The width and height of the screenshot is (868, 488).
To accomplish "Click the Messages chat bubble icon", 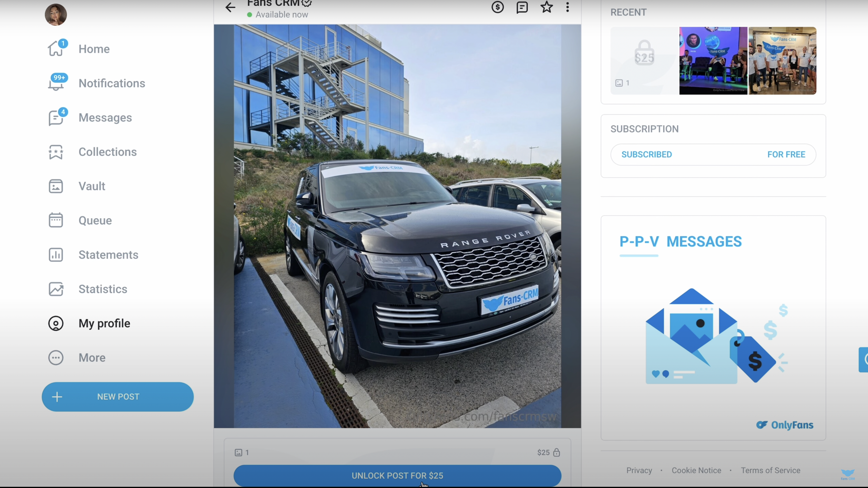I will click(56, 118).
